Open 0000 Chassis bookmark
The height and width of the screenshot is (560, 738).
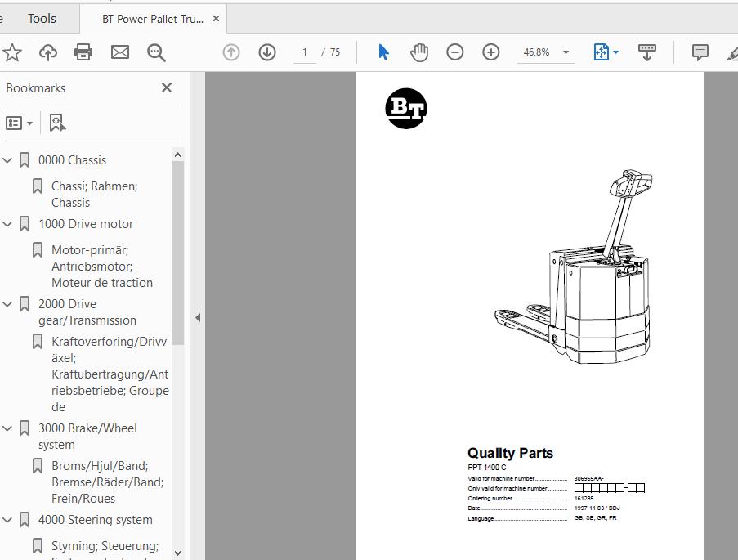(x=72, y=160)
